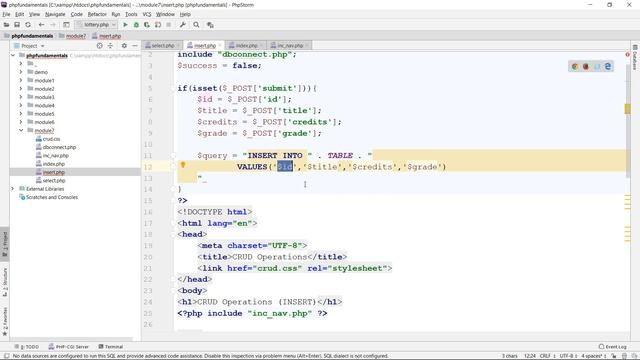Click the Structure side tool button
Viewport: 640px width, 360px height.
pos(5,282)
